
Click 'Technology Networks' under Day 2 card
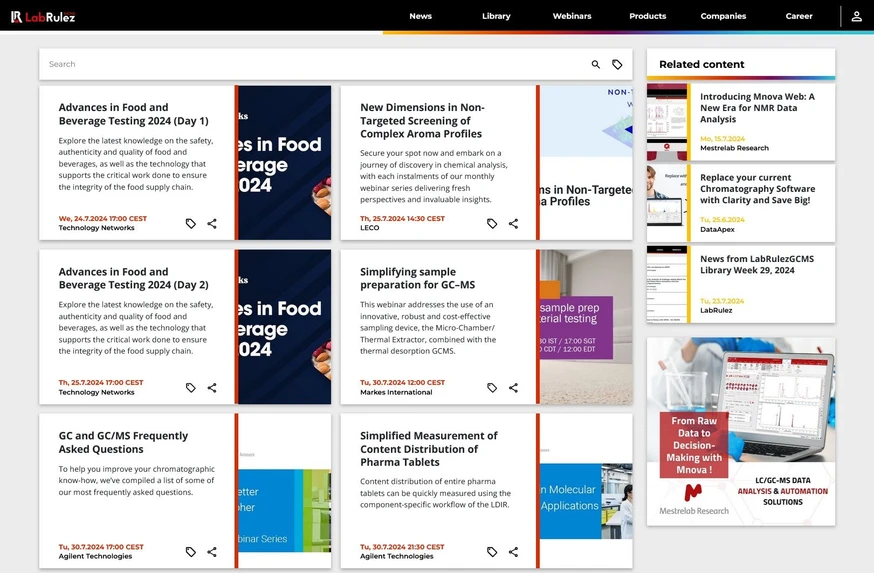click(96, 392)
